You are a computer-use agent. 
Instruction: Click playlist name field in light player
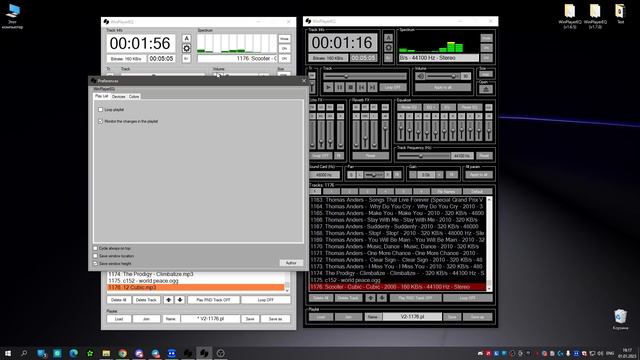[x=210, y=319]
